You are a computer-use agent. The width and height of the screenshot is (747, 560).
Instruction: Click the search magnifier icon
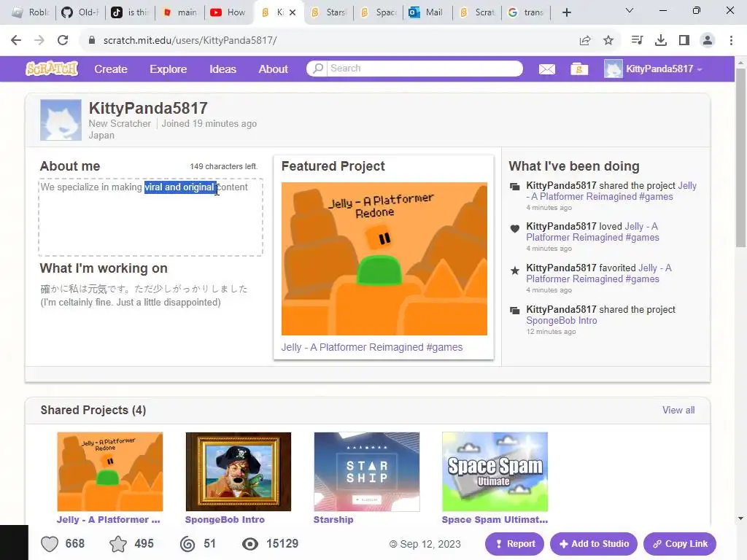pyautogui.click(x=317, y=68)
